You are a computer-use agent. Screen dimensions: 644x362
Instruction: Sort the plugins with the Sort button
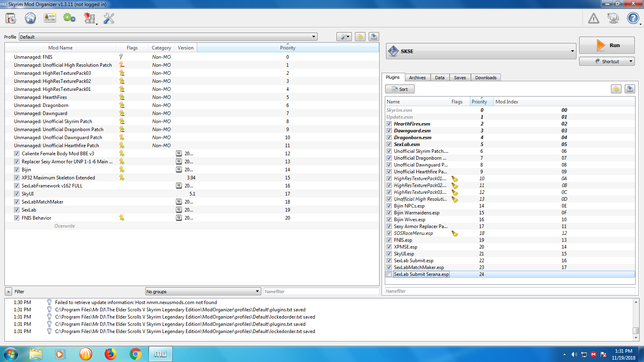[400, 89]
